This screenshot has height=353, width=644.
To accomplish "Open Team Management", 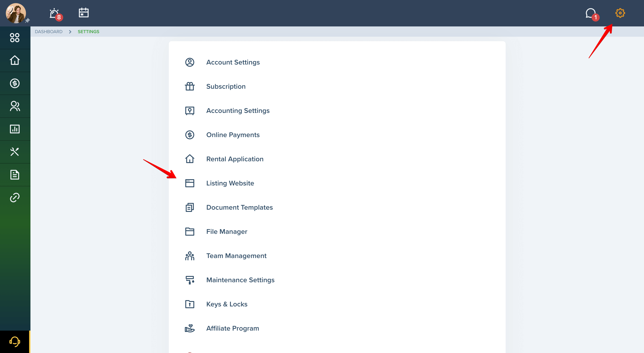I will click(236, 256).
